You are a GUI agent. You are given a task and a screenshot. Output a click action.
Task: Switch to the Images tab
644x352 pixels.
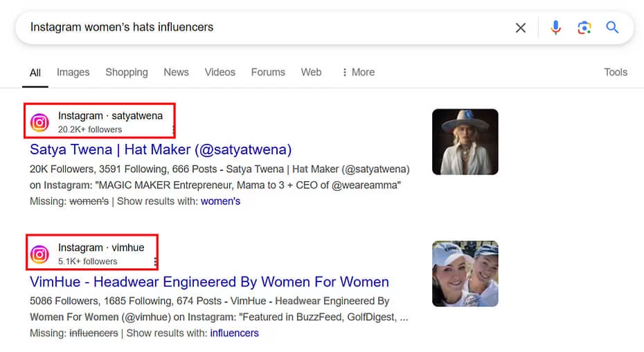(x=73, y=72)
